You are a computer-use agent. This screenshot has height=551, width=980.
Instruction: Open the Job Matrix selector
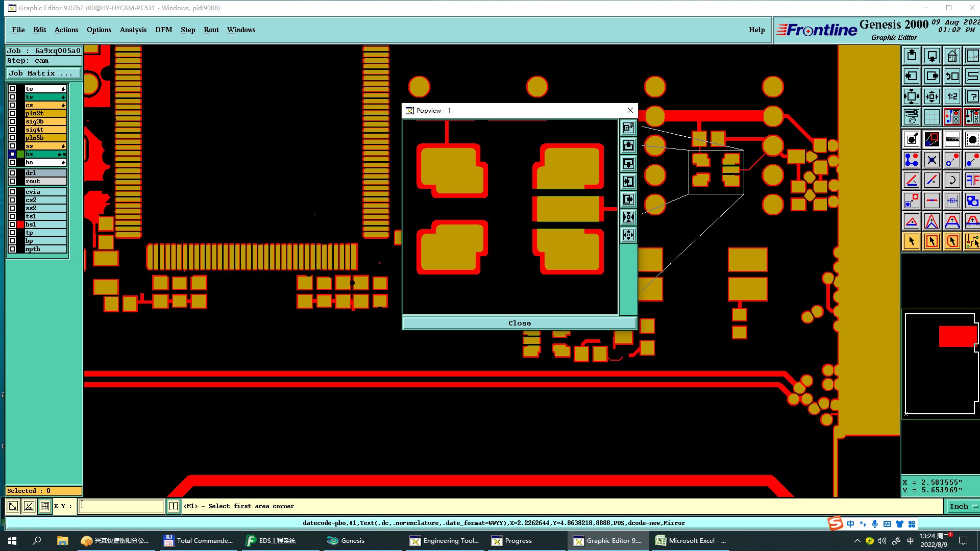coord(43,73)
